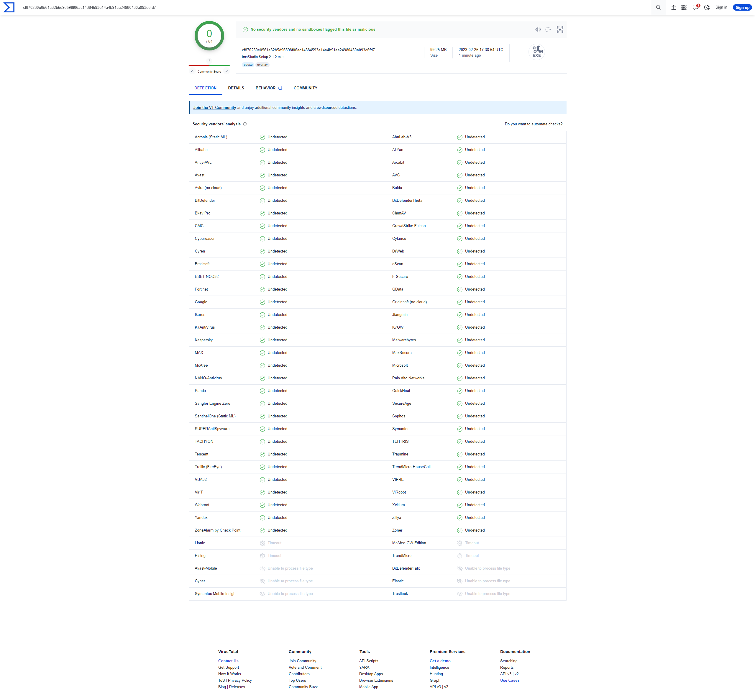
Task: Vote the file as malicious with the X
Action: [x=192, y=71]
